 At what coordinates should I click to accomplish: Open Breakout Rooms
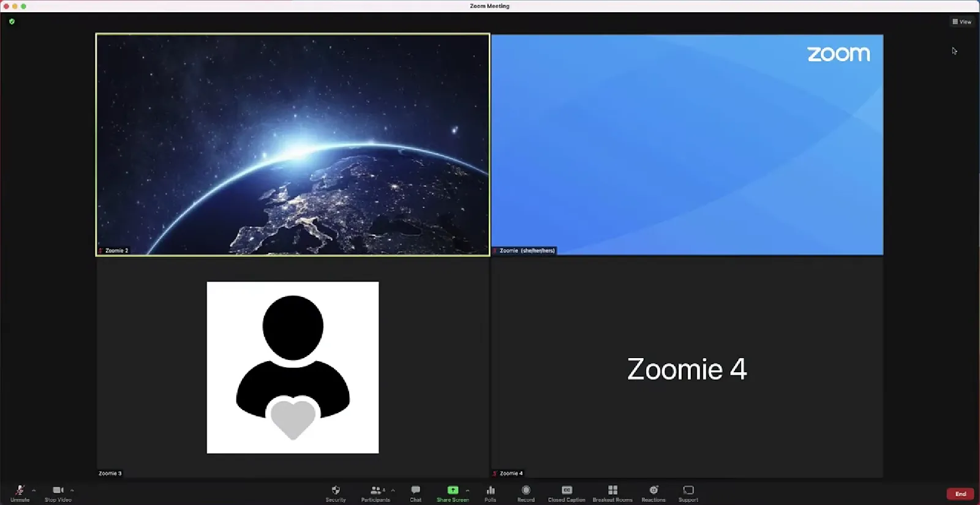[x=612, y=493]
